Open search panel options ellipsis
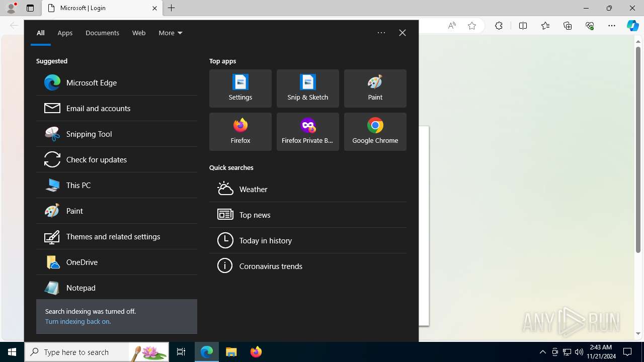This screenshot has width=644, height=362. (x=381, y=33)
